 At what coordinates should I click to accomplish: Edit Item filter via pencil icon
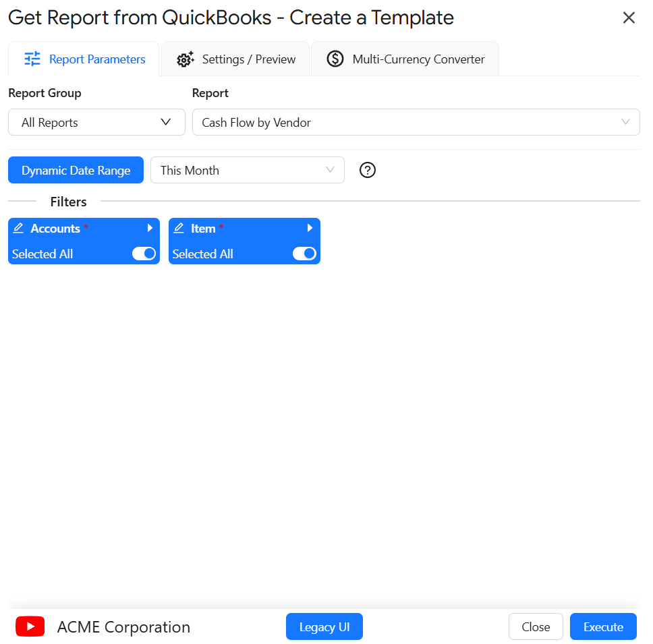[x=179, y=228]
